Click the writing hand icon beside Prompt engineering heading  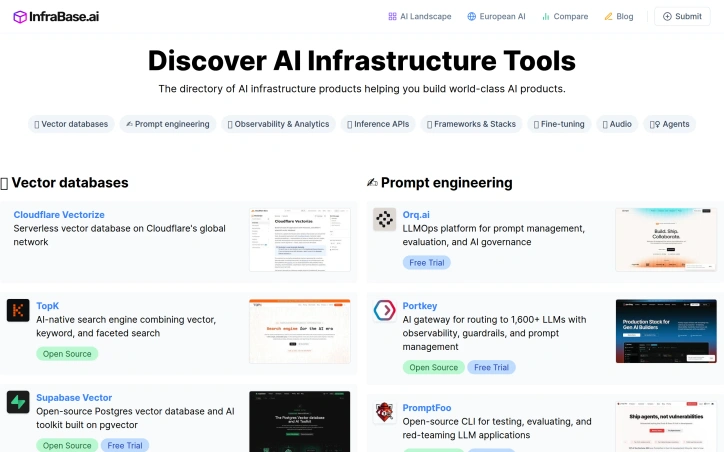click(373, 183)
